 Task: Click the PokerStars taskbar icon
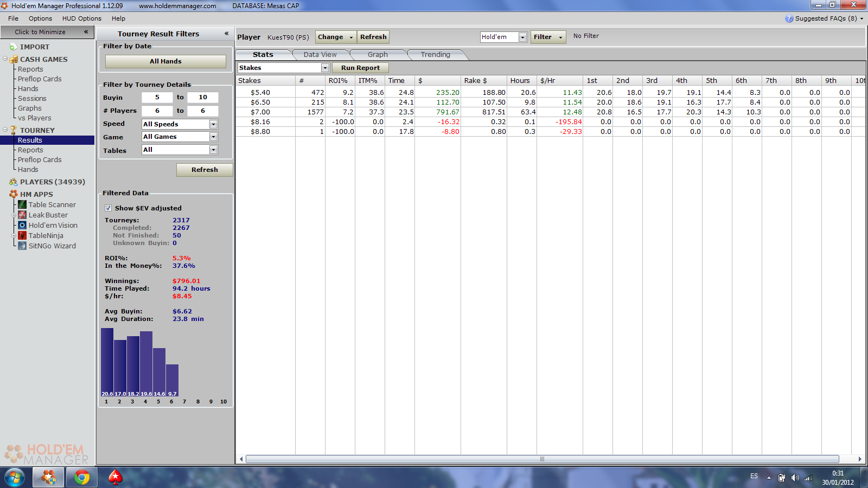[115, 478]
